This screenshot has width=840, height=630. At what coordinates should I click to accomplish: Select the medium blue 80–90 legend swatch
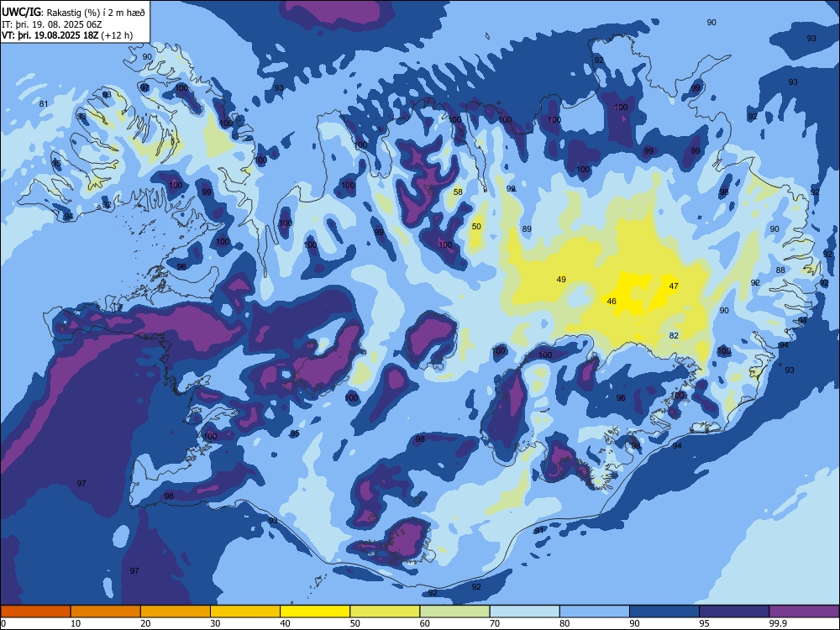595,612
